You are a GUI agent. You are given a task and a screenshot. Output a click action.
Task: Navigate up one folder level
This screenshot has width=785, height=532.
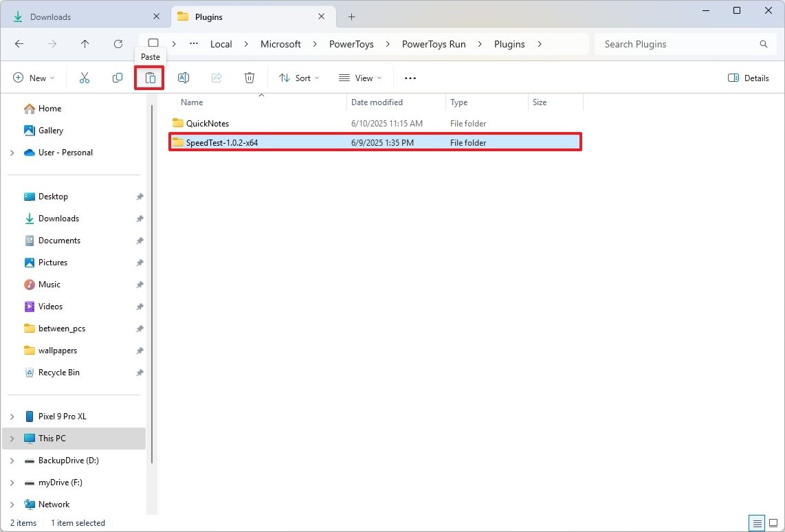[x=85, y=44]
